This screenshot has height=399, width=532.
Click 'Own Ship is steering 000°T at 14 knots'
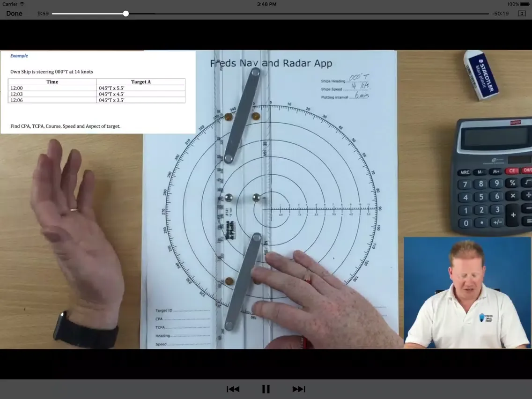pos(52,72)
